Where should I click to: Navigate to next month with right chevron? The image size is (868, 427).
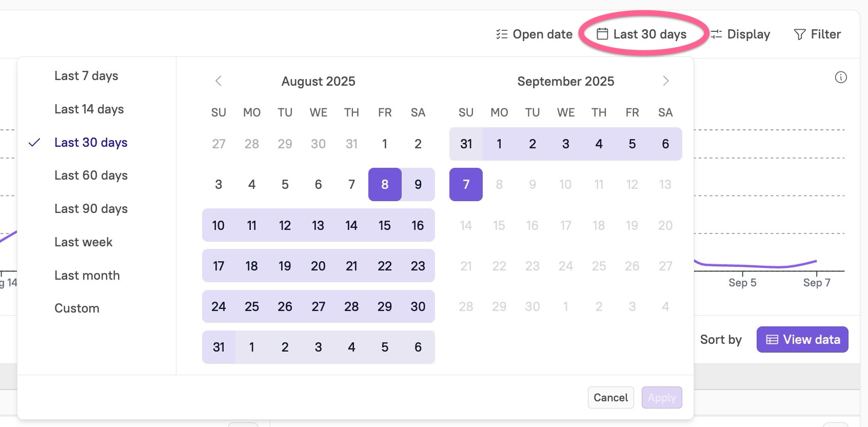pyautogui.click(x=665, y=81)
